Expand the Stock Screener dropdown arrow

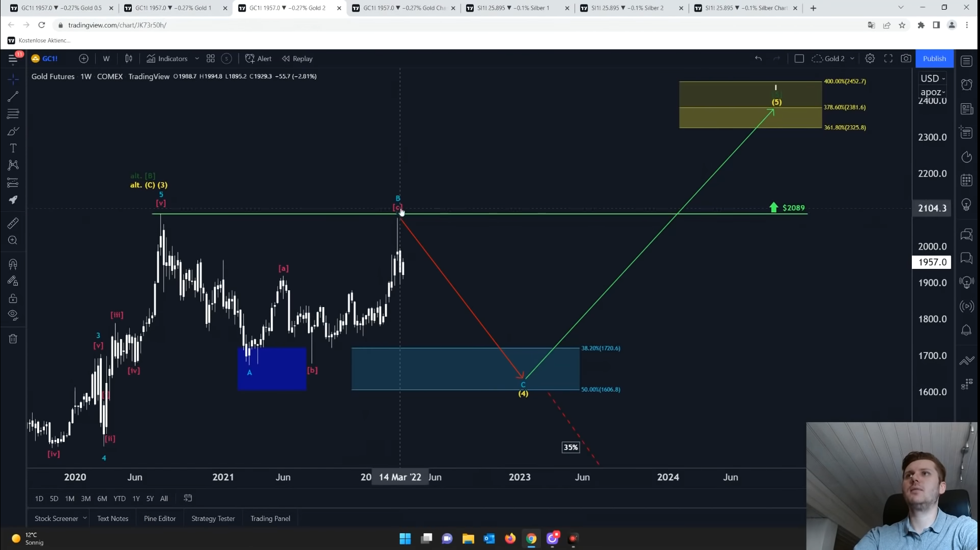(x=84, y=518)
